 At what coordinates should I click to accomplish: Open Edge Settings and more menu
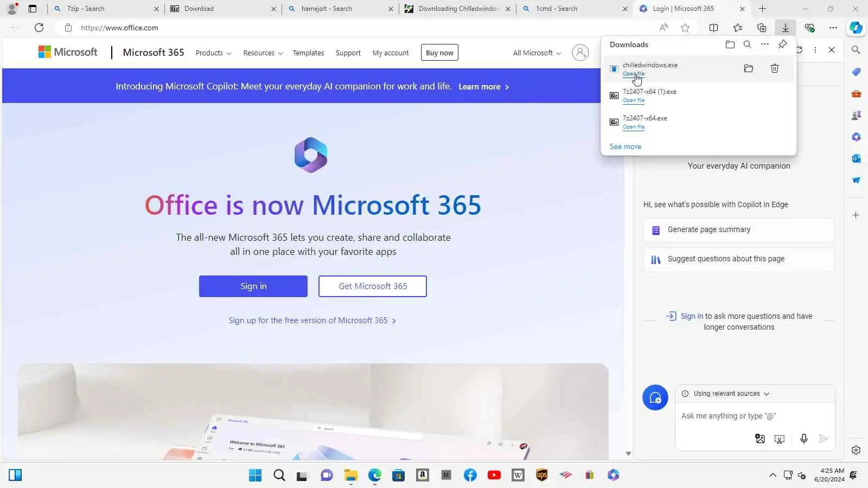click(833, 28)
